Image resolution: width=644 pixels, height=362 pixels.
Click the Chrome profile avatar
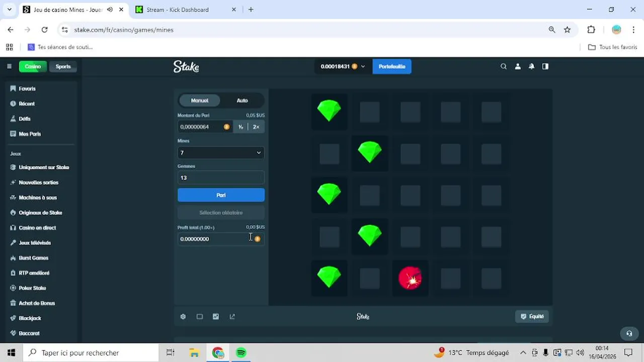[616, 30]
